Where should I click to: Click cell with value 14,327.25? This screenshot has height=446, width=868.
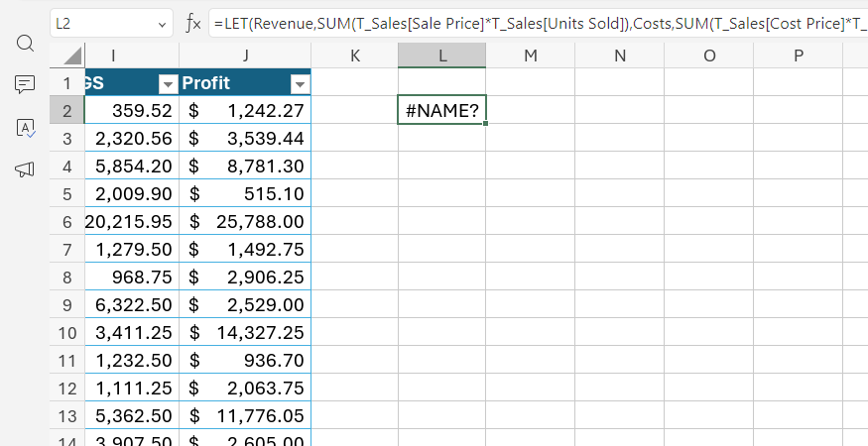point(245,332)
